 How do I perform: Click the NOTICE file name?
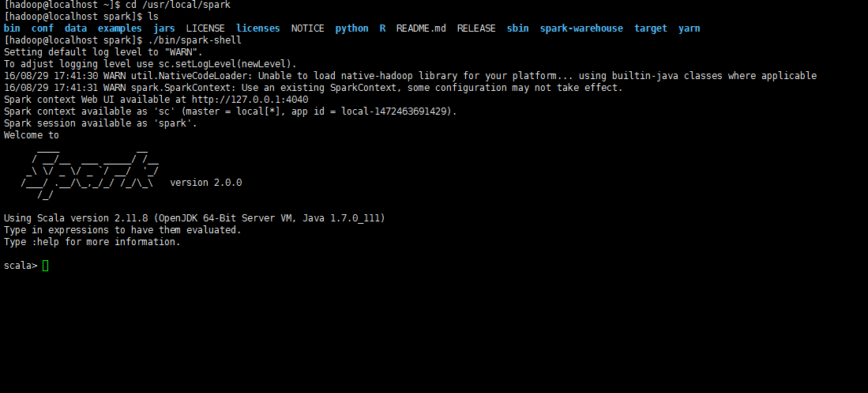tap(307, 28)
